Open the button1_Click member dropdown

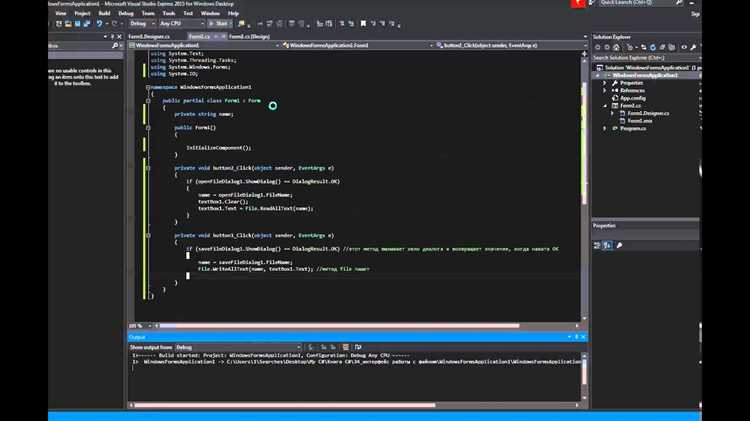(x=511, y=45)
